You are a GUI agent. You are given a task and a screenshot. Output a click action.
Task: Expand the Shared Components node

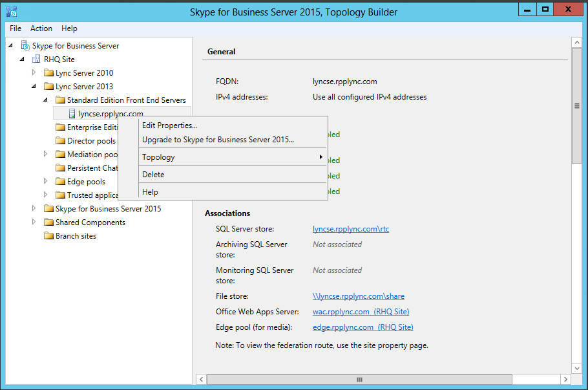(x=34, y=221)
